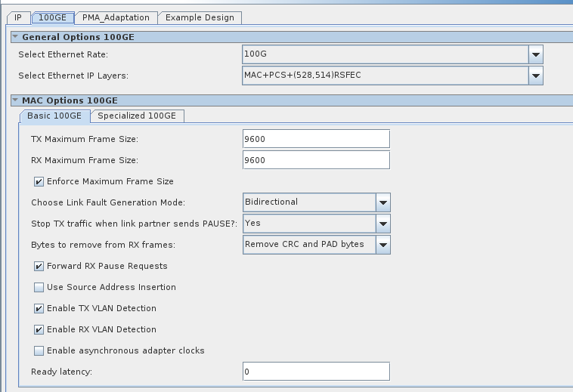Toggle Enforce Maximum Frame Size checkbox
This screenshot has width=573, height=392.
pos(39,181)
